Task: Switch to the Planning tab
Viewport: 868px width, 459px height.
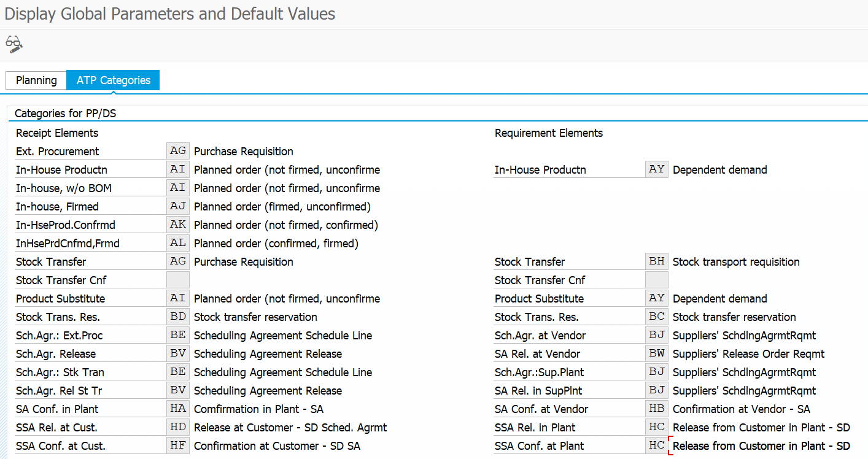Action: pyautogui.click(x=36, y=80)
